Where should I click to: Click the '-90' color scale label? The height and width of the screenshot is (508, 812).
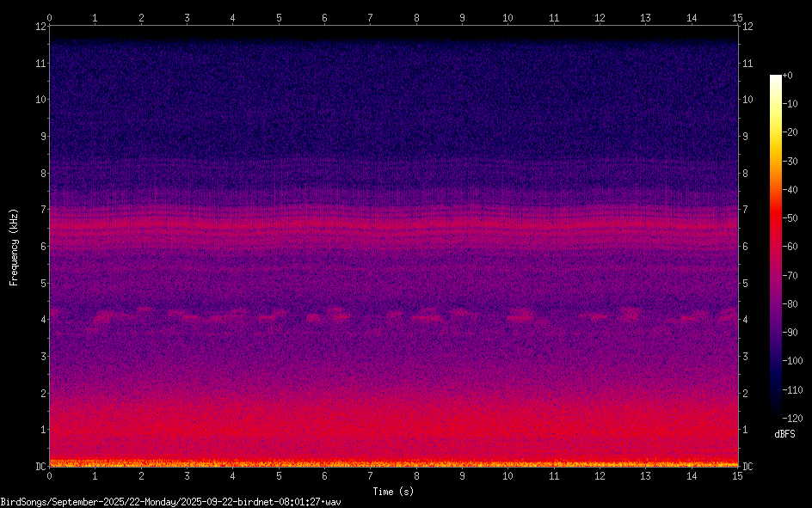[790, 333]
